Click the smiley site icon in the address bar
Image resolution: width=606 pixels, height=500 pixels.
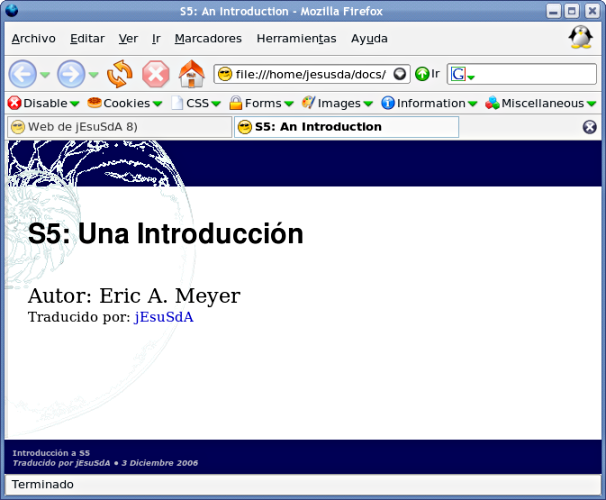click(225, 74)
